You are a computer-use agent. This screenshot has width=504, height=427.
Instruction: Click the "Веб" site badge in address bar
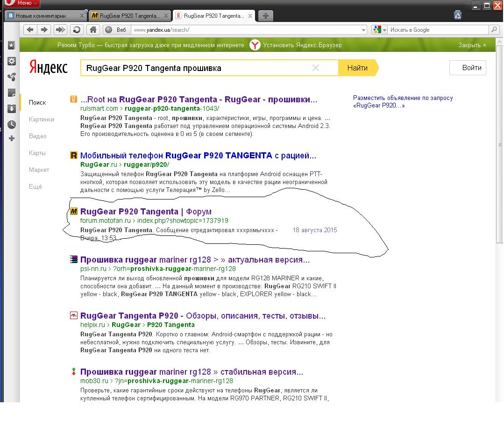click(x=117, y=30)
